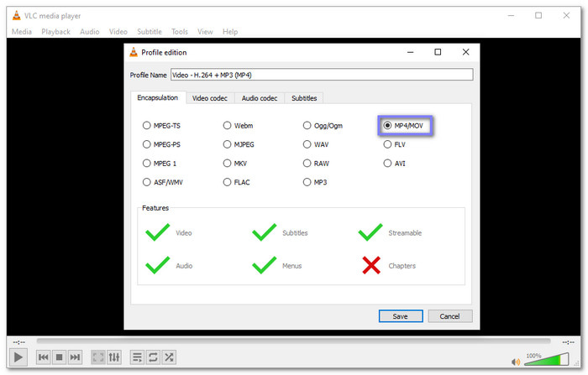The width and height of the screenshot is (588, 375).
Task: Toggle the playlist icon
Action: click(137, 357)
